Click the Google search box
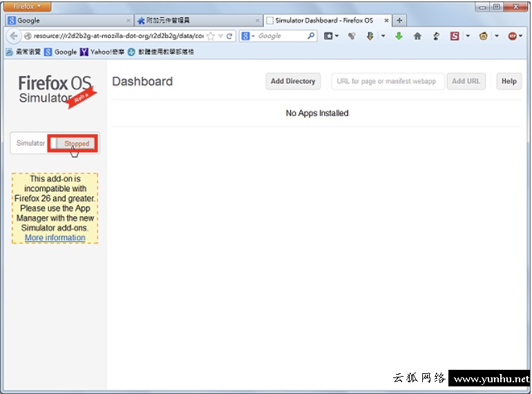The height and width of the screenshot is (394, 532). [x=282, y=36]
